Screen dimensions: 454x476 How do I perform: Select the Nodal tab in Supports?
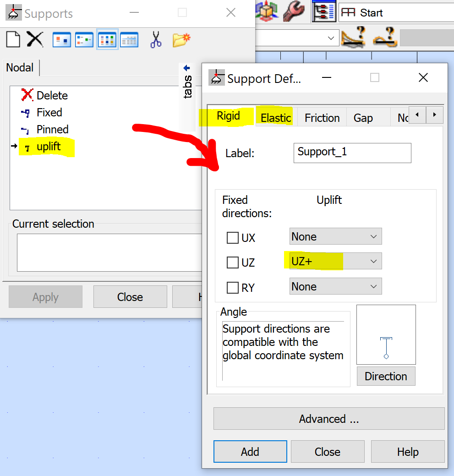tap(20, 68)
